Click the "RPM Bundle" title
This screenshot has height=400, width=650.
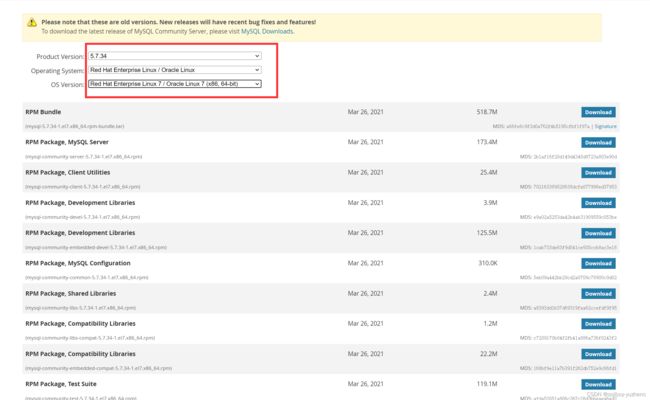coord(43,112)
